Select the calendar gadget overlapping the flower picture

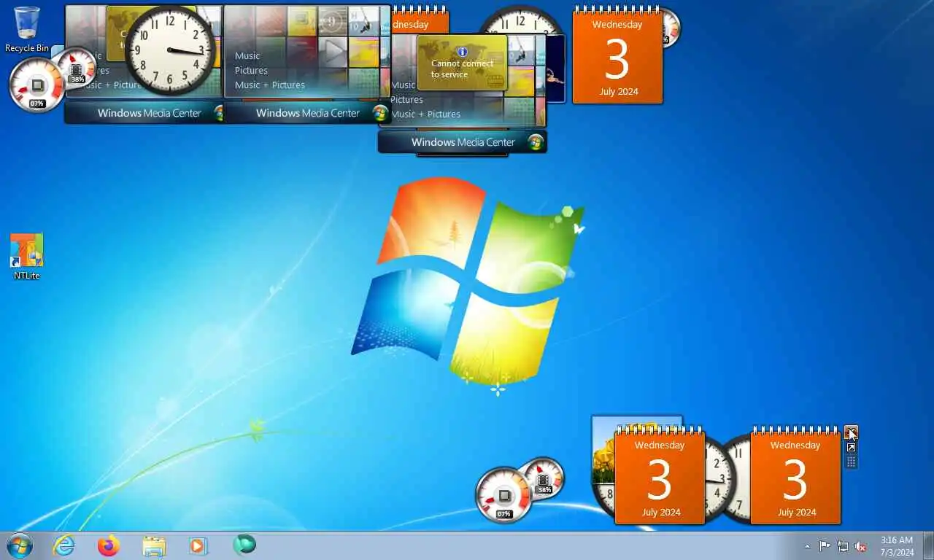click(x=660, y=477)
